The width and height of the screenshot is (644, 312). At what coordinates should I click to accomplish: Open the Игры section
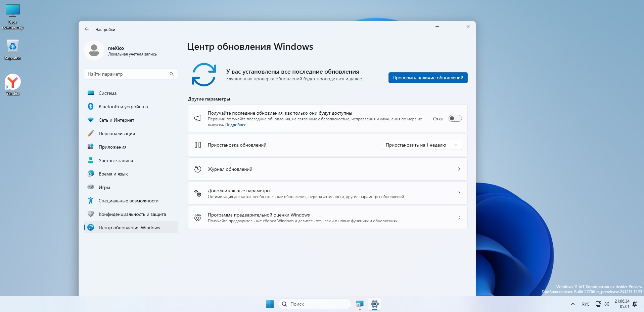[x=131, y=187]
